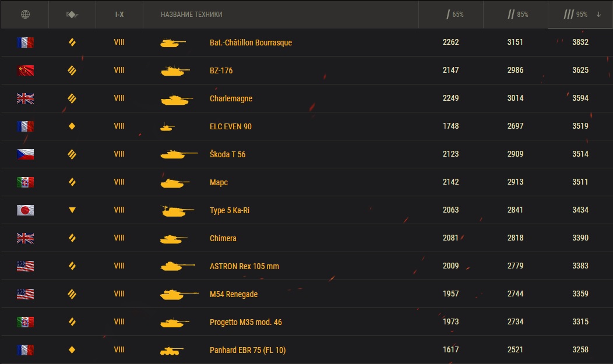This screenshot has width=613, height=364.
Task: Click the light tank diamond icon for ELC EVEN 90
Action: [72, 126]
